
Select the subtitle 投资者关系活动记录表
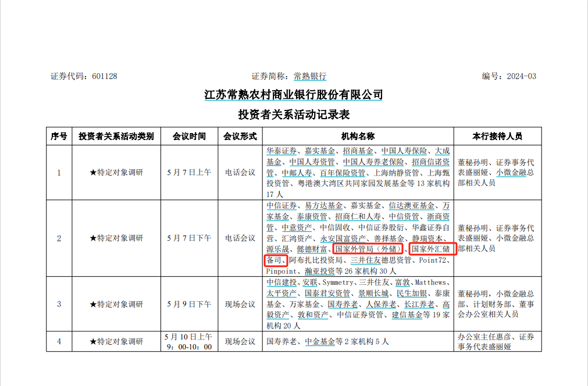click(x=294, y=115)
